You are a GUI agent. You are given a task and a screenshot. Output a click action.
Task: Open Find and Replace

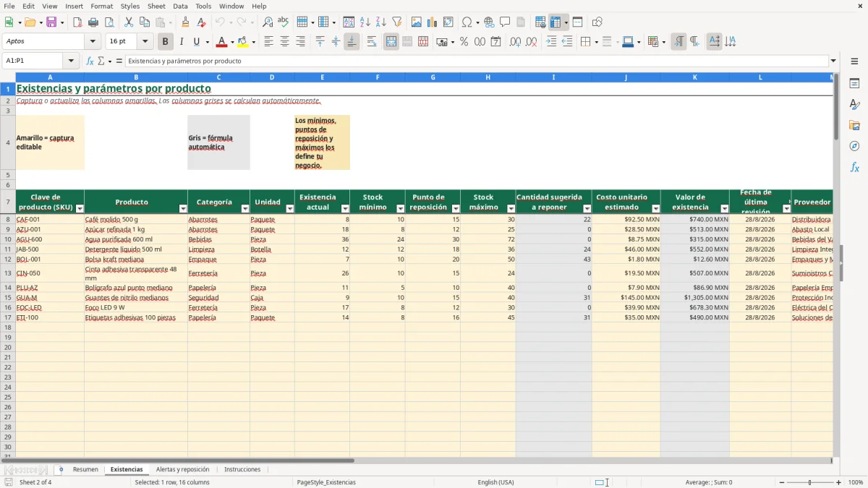click(268, 22)
